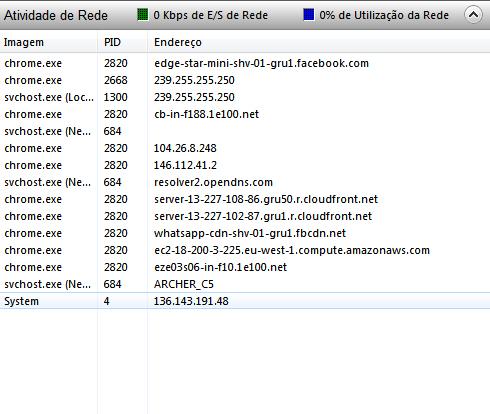Select the row with address 146.112.41.2
490x414 pixels.
[x=245, y=165]
